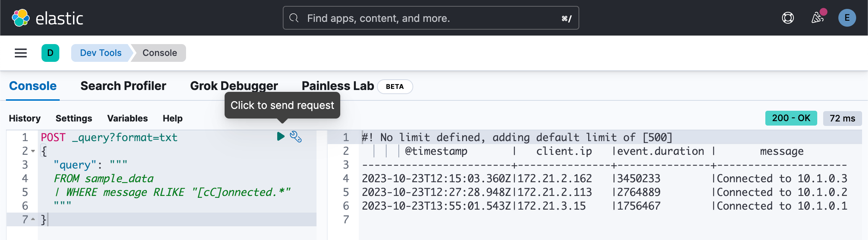The width and height of the screenshot is (868, 240).
Task: Open console Settings
Action: point(74,118)
